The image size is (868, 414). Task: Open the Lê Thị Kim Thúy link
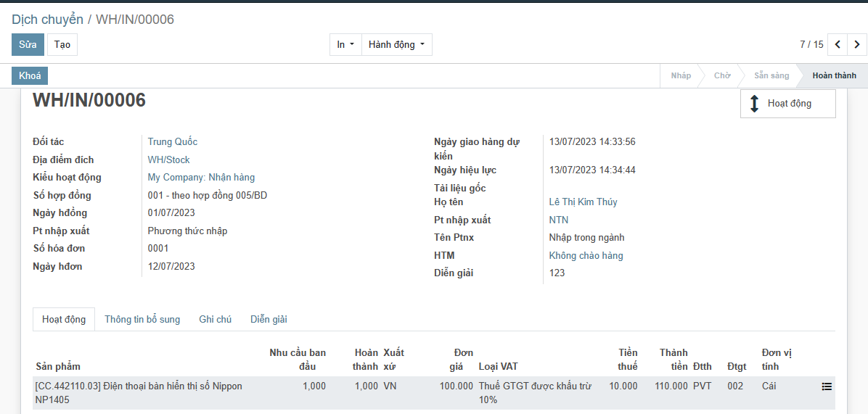tap(583, 202)
